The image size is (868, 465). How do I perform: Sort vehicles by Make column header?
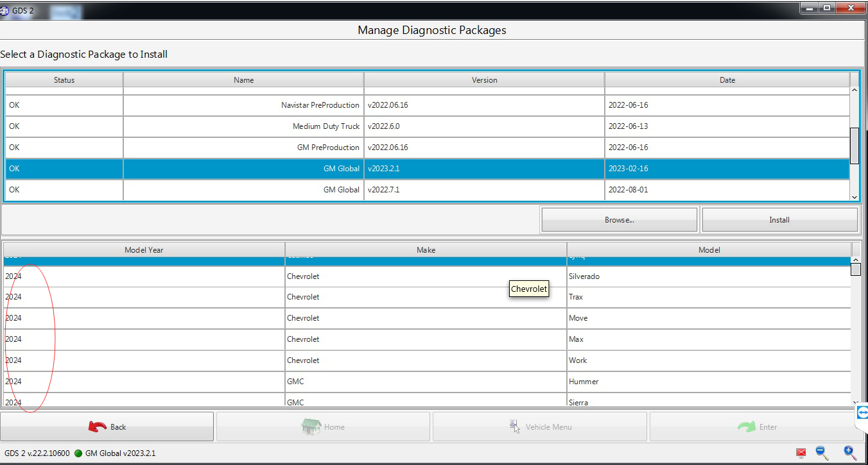[426, 250]
